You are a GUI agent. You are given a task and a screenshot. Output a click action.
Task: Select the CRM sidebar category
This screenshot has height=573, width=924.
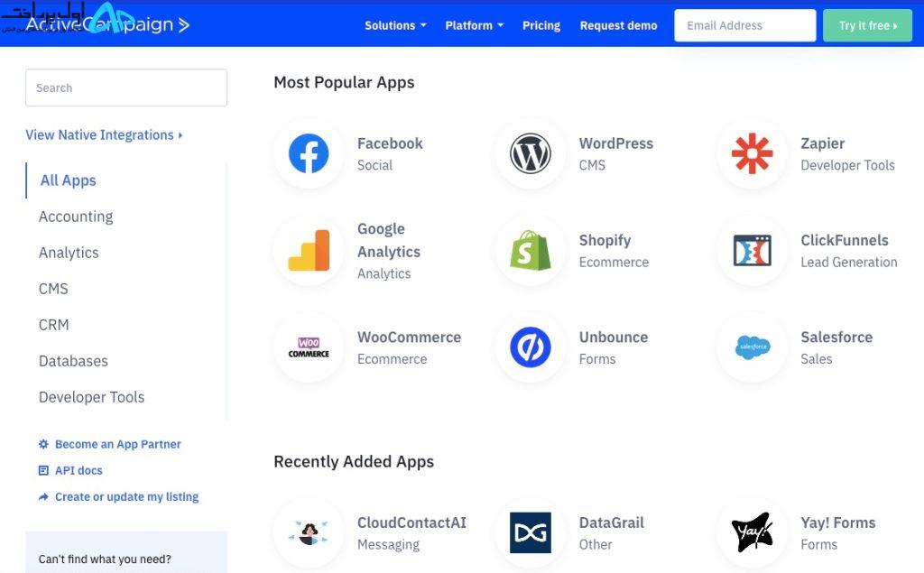tap(53, 325)
